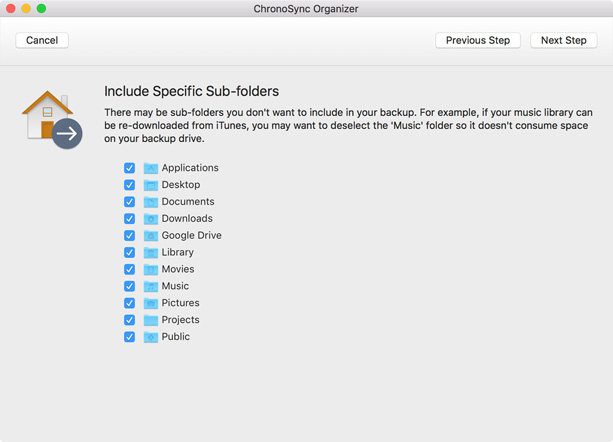Click the Library folder icon
The height and width of the screenshot is (442, 613).
click(x=151, y=252)
